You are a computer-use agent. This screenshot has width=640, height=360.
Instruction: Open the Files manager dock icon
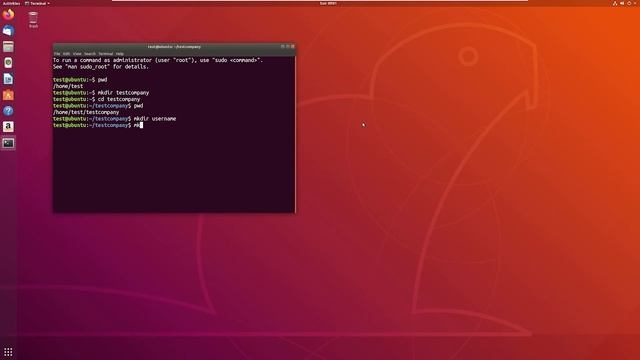[8, 47]
